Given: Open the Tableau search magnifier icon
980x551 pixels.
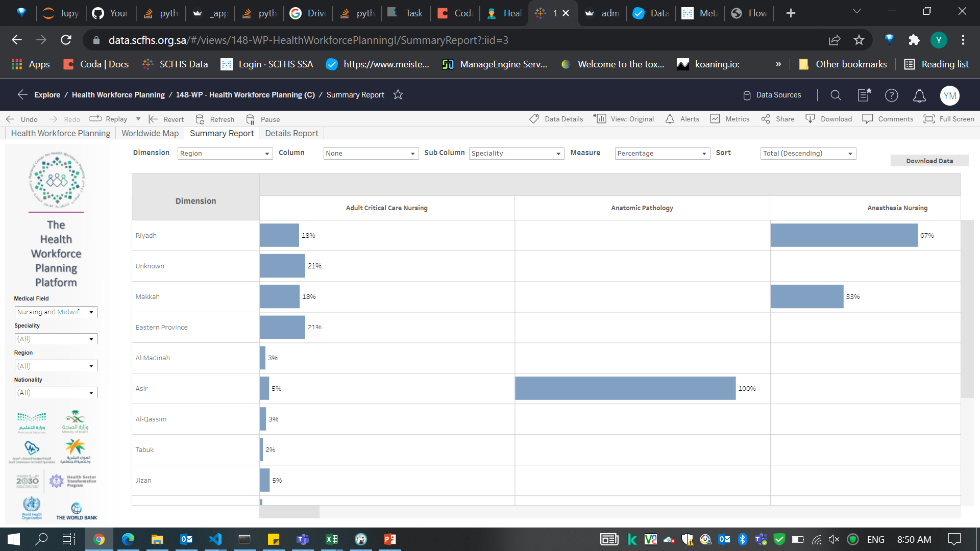Looking at the screenshot, I should pos(836,95).
